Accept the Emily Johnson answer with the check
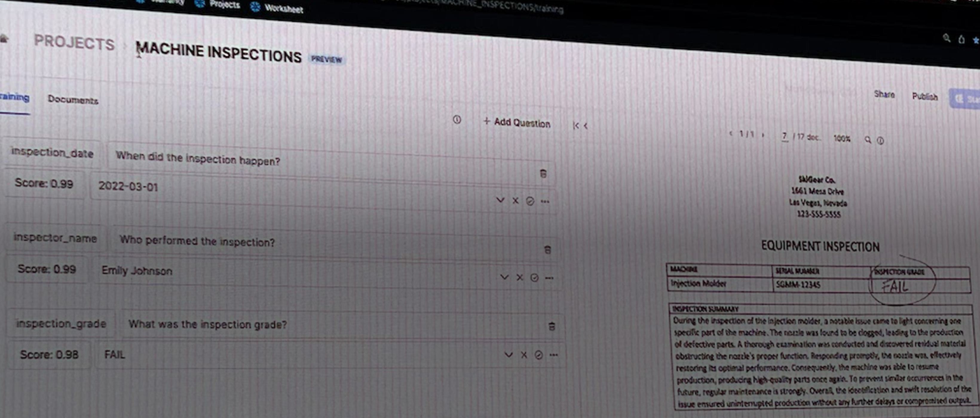980x418 pixels. point(504,277)
